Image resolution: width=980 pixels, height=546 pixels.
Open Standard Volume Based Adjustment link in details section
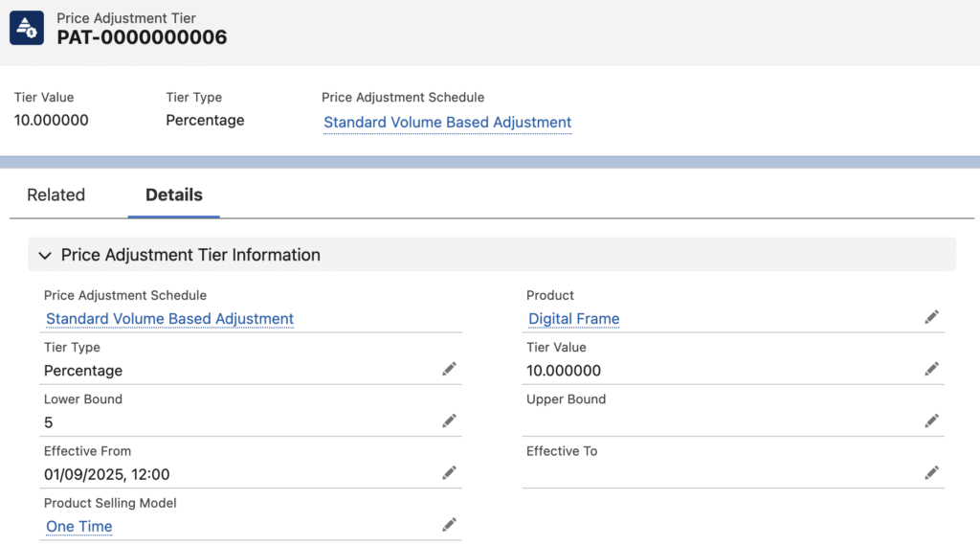(x=169, y=319)
